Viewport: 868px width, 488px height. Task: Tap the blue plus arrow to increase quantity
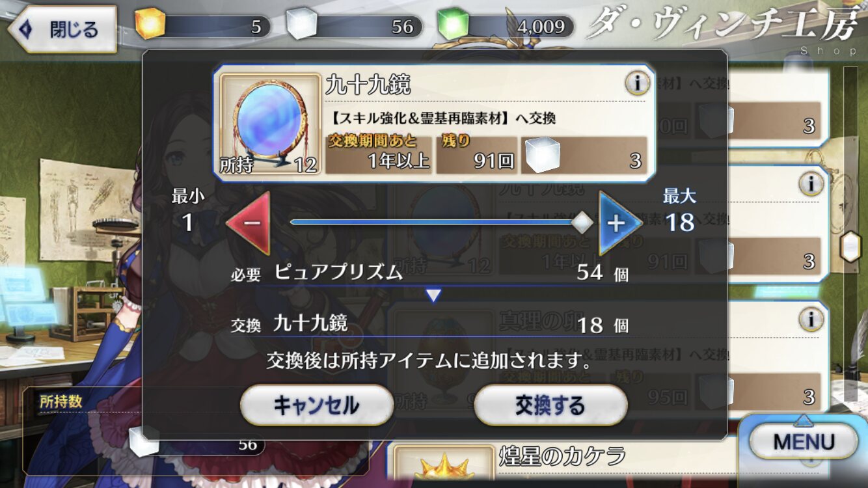click(620, 223)
